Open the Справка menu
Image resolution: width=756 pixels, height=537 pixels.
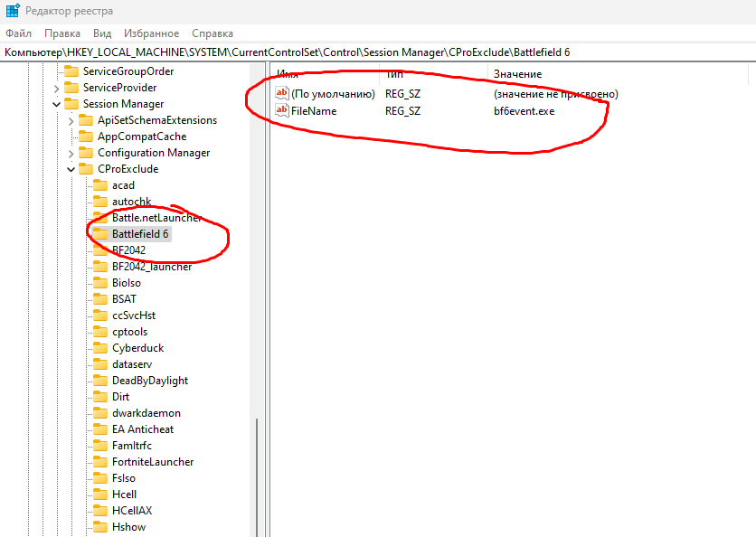tap(213, 33)
